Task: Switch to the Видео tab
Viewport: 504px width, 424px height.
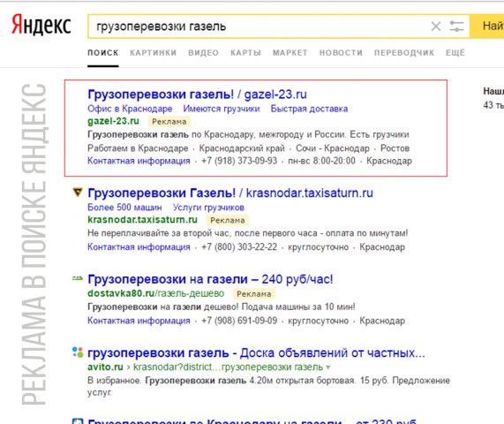Action: click(x=203, y=53)
